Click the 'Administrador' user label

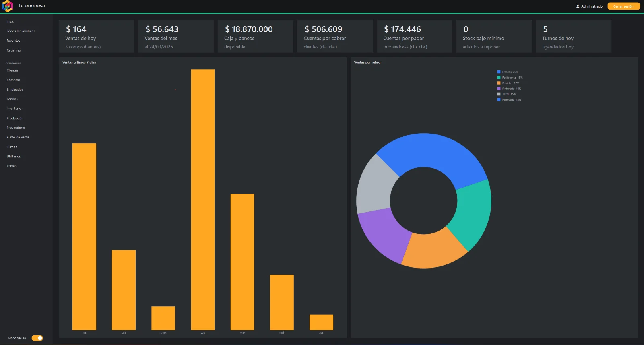coord(592,6)
